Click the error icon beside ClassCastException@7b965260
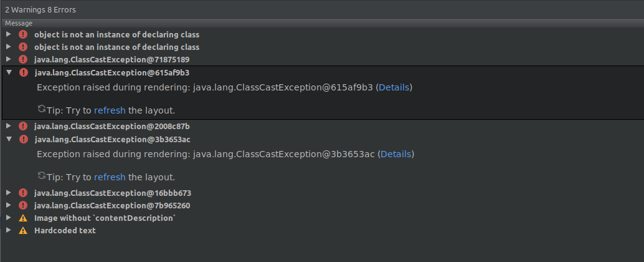Image resolution: width=644 pixels, height=262 pixels. coord(23,205)
